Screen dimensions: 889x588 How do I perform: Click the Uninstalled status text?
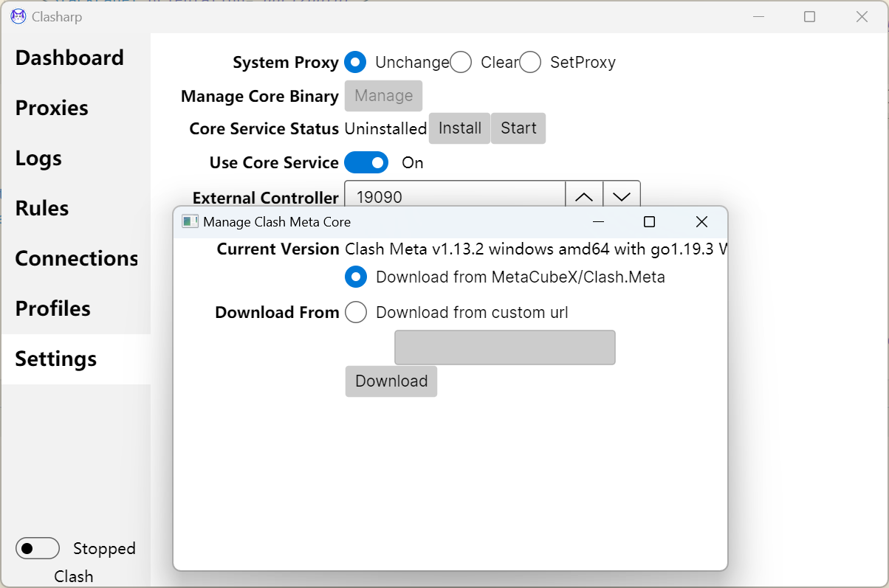[x=385, y=128]
